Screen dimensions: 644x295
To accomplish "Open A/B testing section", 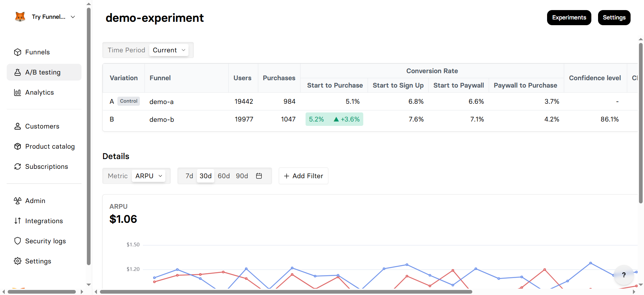I will point(44,72).
